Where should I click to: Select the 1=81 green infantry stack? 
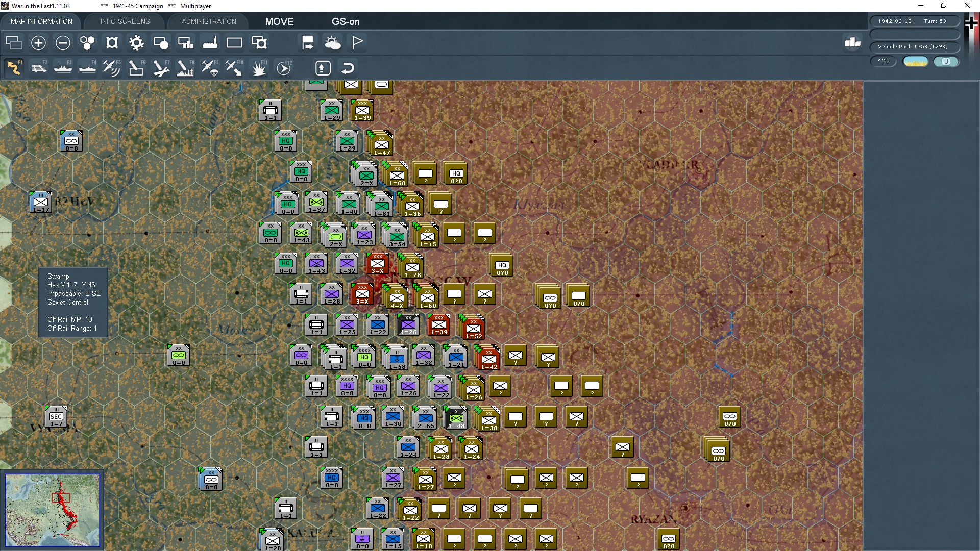click(381, 206)
